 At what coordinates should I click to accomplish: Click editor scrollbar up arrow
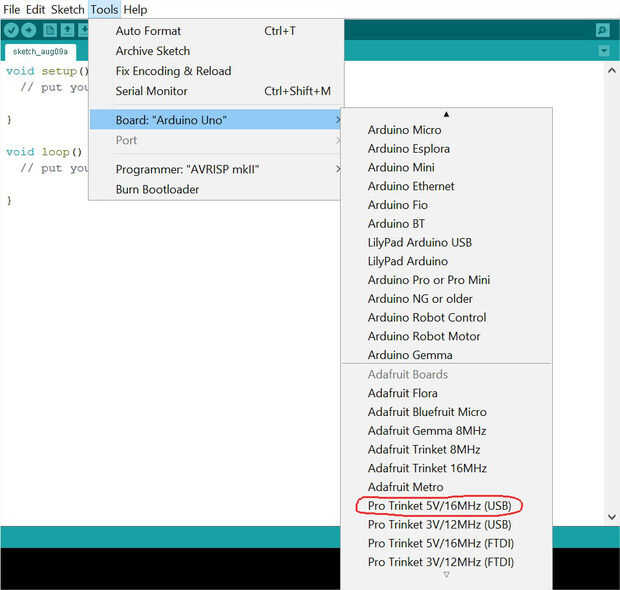pyautogui.click(x=612, y=70)
